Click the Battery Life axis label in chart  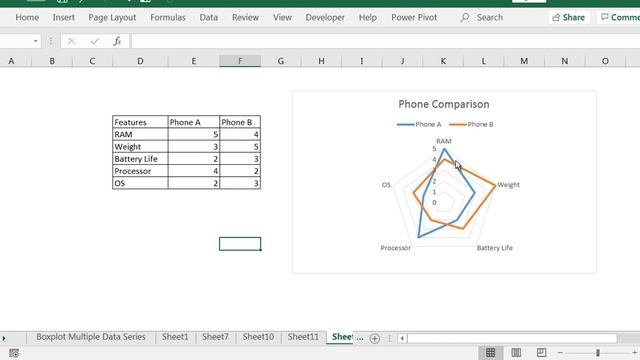[495, 248]
